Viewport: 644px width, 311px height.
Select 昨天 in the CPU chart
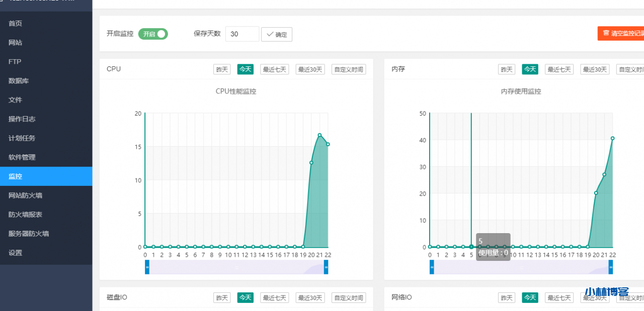[222, 69]
